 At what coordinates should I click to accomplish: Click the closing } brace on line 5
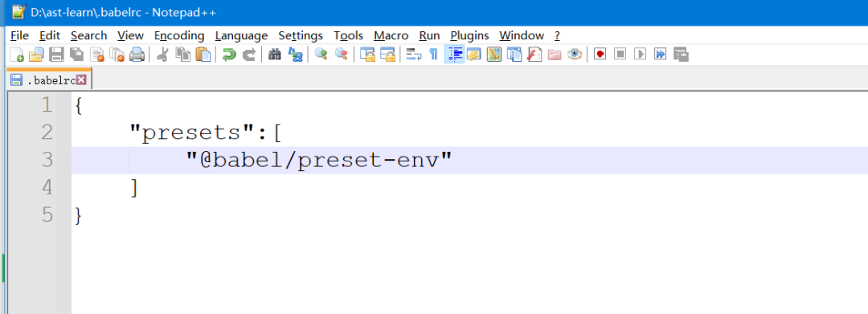(79, 216)
